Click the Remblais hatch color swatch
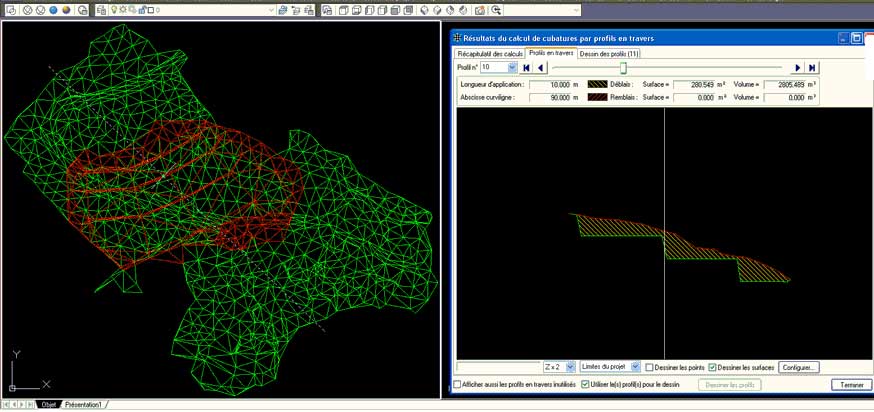This screenshot has width=874, height=412. [x=597, y=97]
